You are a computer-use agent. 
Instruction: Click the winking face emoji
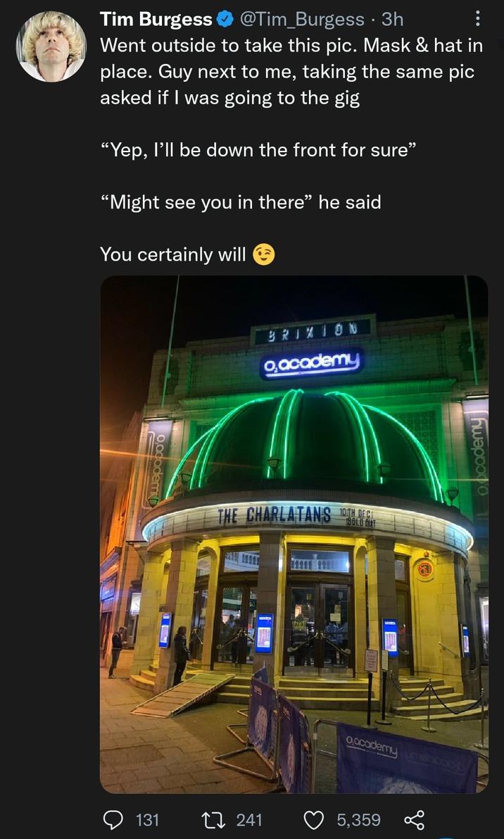point(263,255)
